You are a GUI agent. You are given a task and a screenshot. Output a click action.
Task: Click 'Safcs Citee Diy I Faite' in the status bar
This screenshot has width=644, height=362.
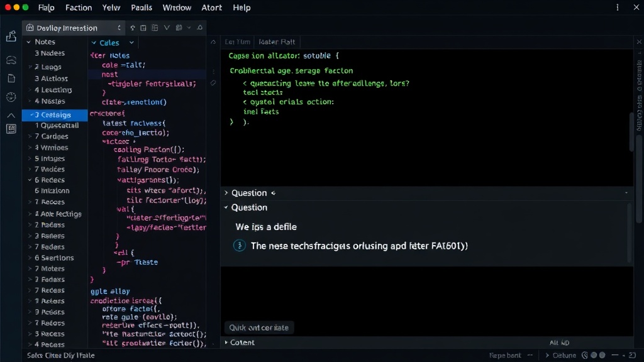click(x=61, y=356)
